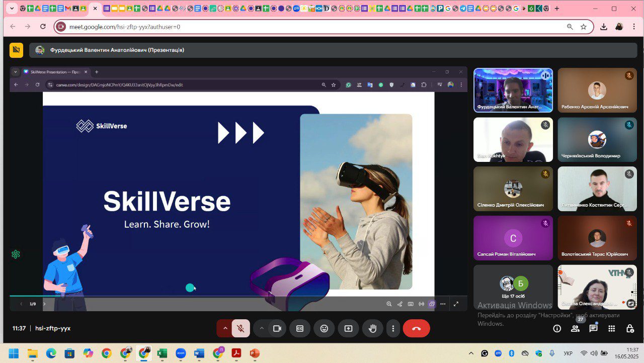Click SkillVerse Presentation tab in shared window
644x363 pixels.
tap(56, 72)
